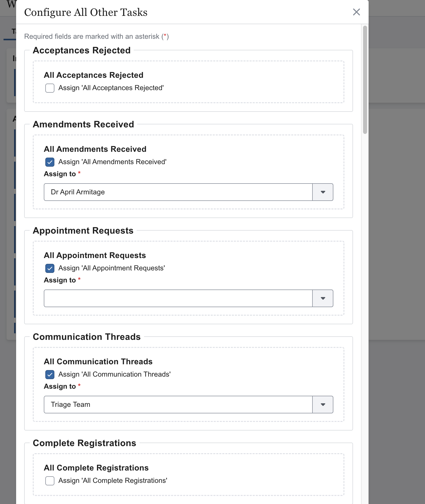
Task: Focus the empty Appointment Requests assign-to field
Action: [x=178, y=298]
